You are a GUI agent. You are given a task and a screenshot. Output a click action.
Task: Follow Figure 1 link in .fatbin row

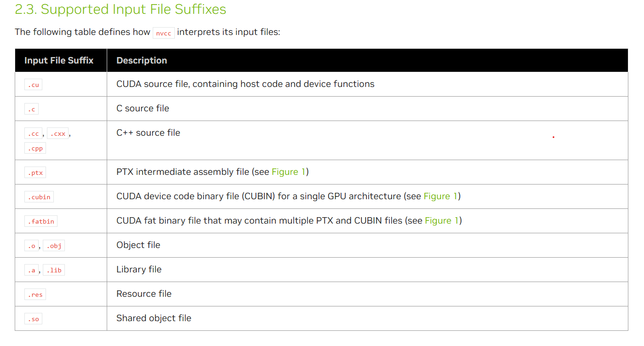(x=442, y=221)
